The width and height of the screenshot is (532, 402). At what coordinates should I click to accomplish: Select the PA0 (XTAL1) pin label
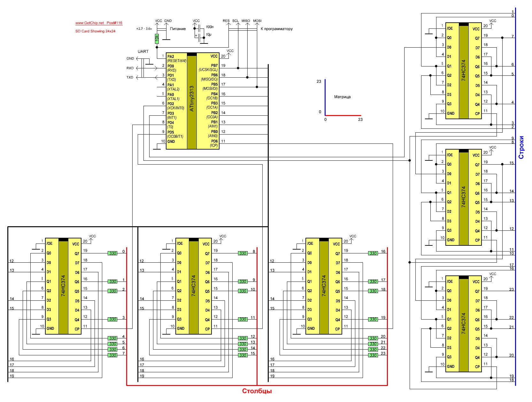(173, 97)
